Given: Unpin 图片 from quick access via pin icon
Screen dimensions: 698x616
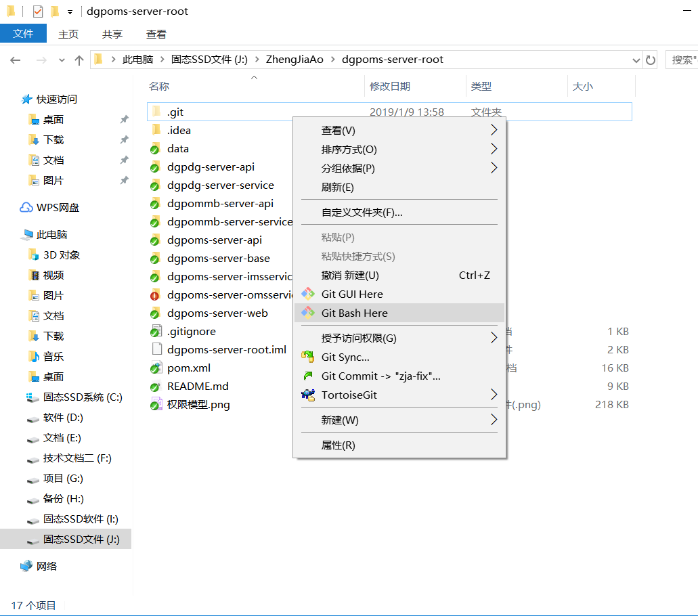Looking at the screenshot, I should click(x=123, y=180).
